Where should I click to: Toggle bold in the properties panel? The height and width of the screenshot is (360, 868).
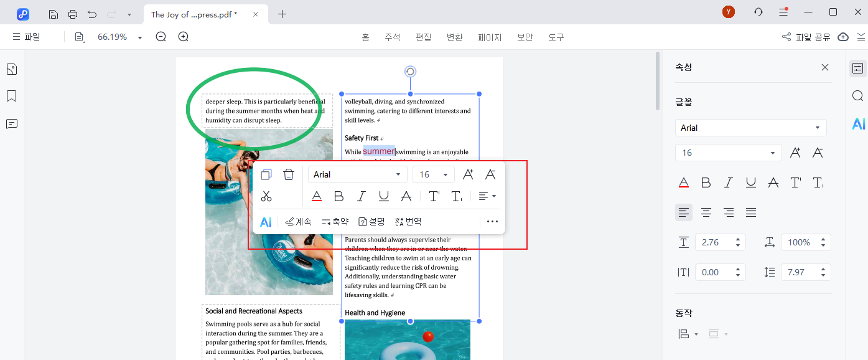point(706,182)
